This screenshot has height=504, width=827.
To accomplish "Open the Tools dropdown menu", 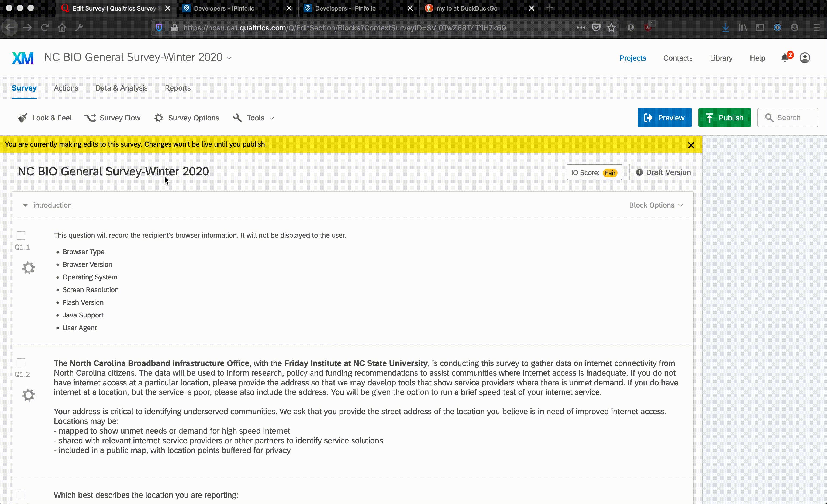I will point(254,118).
